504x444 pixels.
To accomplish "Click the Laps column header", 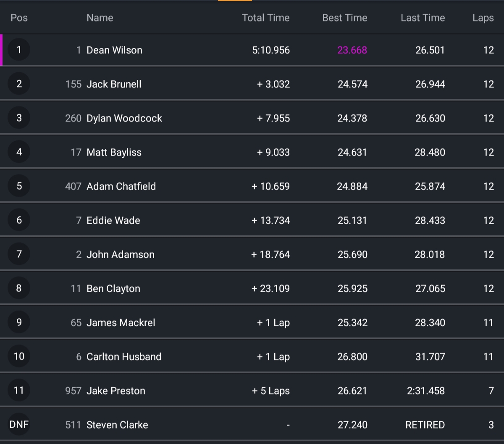I will pos(483,18).
